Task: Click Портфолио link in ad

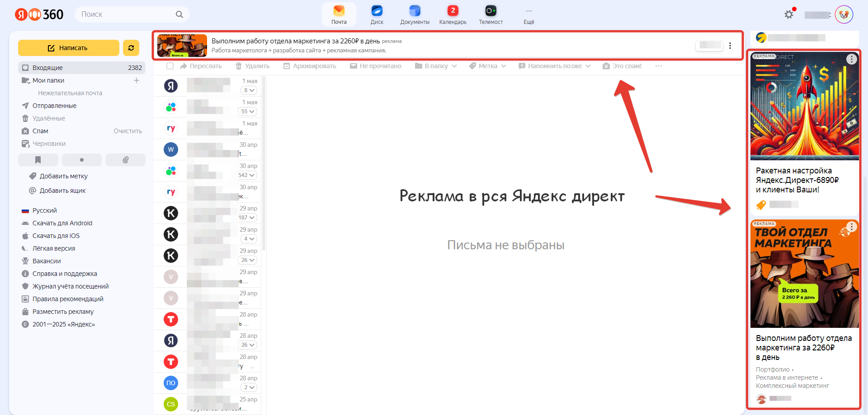Action: (x=773, y=369)
